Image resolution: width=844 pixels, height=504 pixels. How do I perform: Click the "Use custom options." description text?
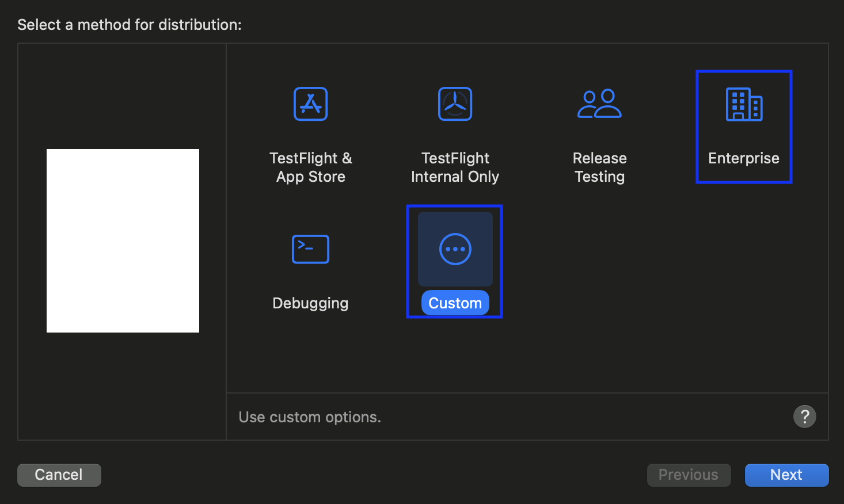(x=310, y=417)
